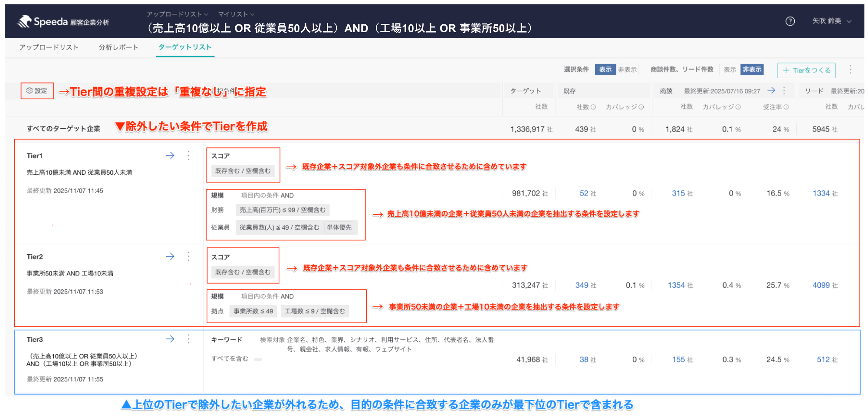Screen dimensions: 868x418
Task: Click the Tierをつくる button
Action: (x=806, y=70)
